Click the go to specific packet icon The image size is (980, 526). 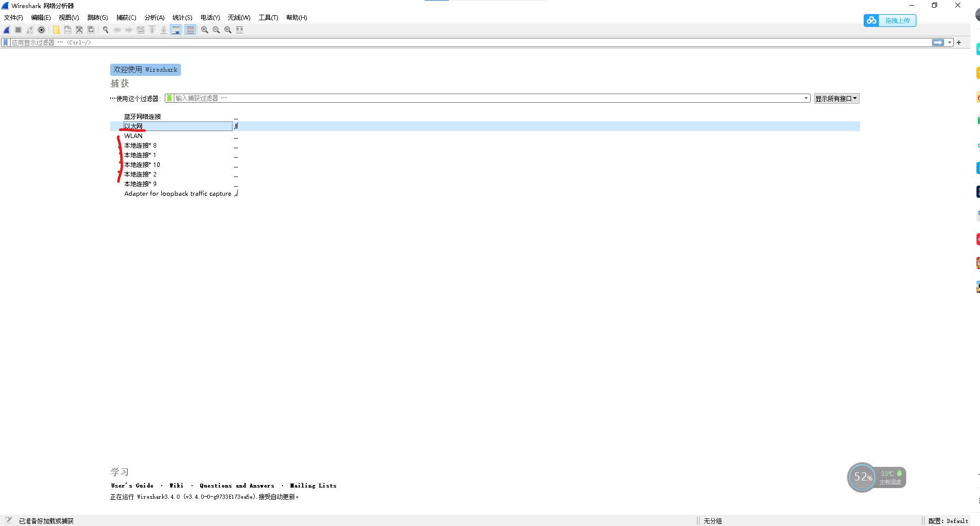141,30
